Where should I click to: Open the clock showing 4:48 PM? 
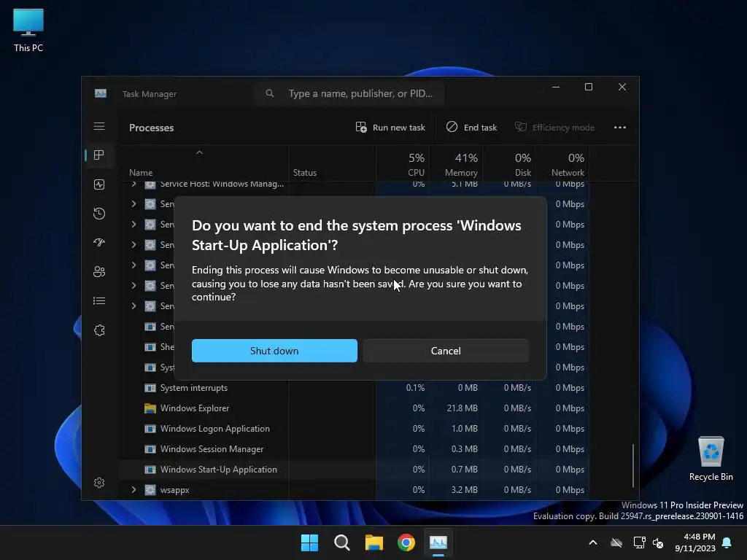[695, 542]
